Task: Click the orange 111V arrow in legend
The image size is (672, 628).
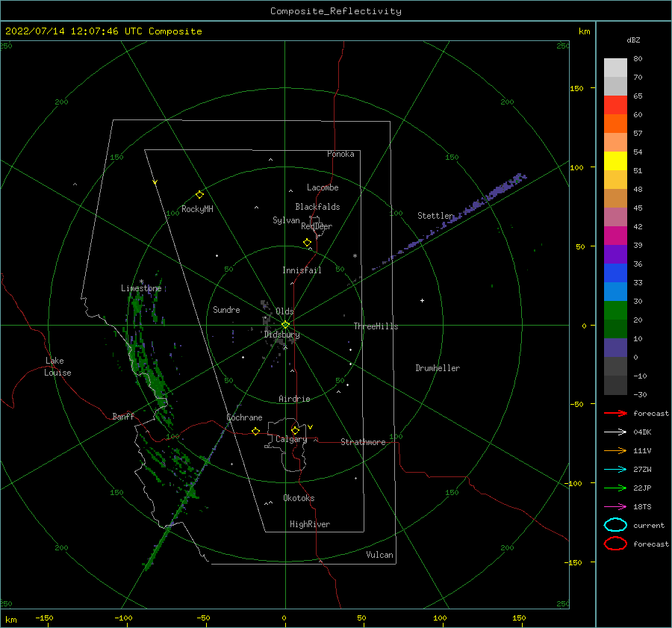Action: [x=615, y=450]
